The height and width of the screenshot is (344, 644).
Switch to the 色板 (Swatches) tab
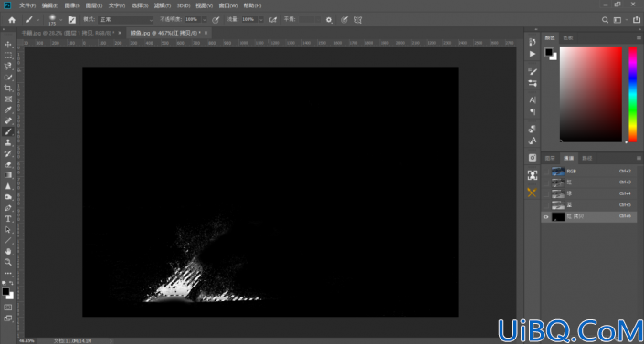(x=568, y=38)
